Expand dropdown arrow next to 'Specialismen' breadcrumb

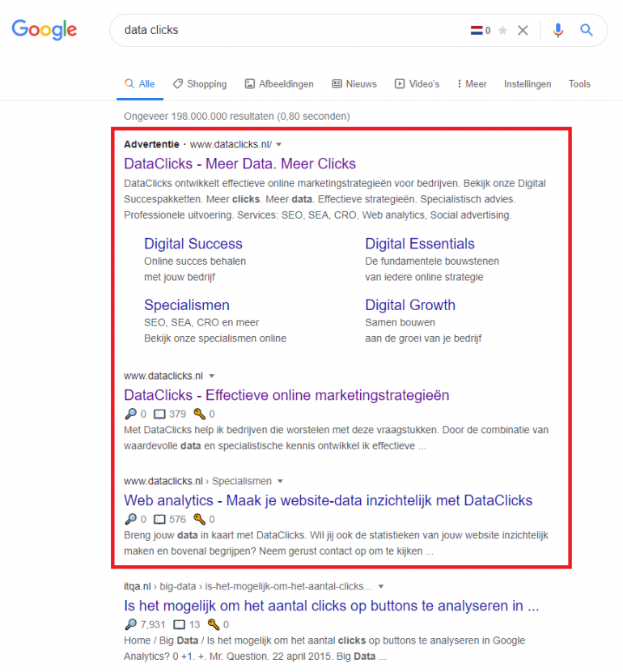click(280, 481)
